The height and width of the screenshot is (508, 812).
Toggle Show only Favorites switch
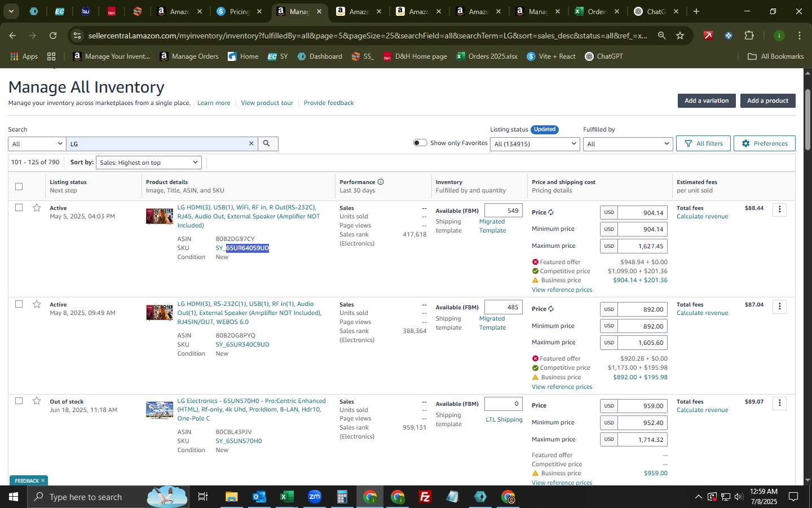coord(420,143)
